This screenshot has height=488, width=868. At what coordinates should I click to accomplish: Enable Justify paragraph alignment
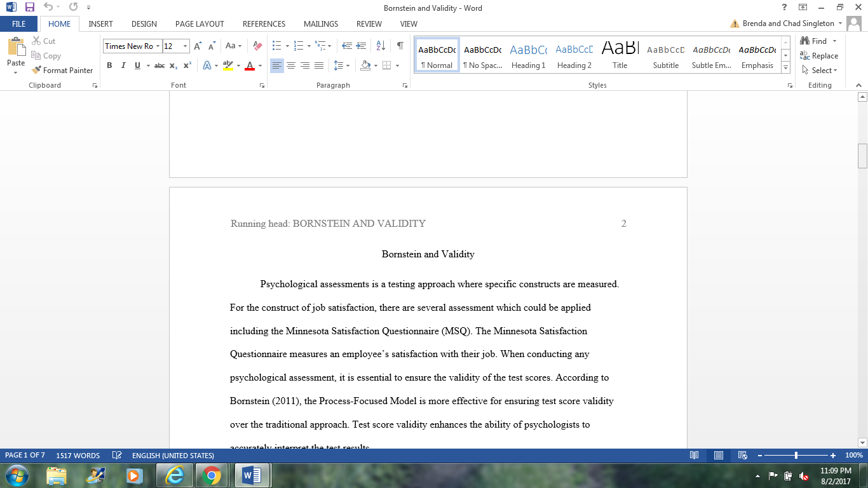(318, 65)
